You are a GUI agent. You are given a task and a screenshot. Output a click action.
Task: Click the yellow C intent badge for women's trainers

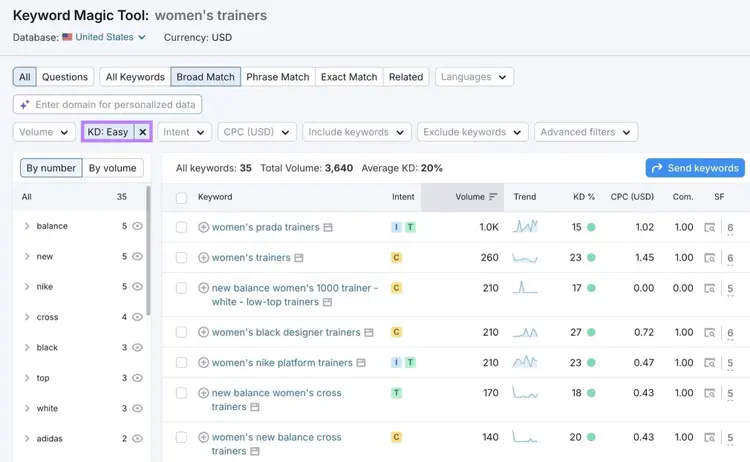(x=396, y=258)
